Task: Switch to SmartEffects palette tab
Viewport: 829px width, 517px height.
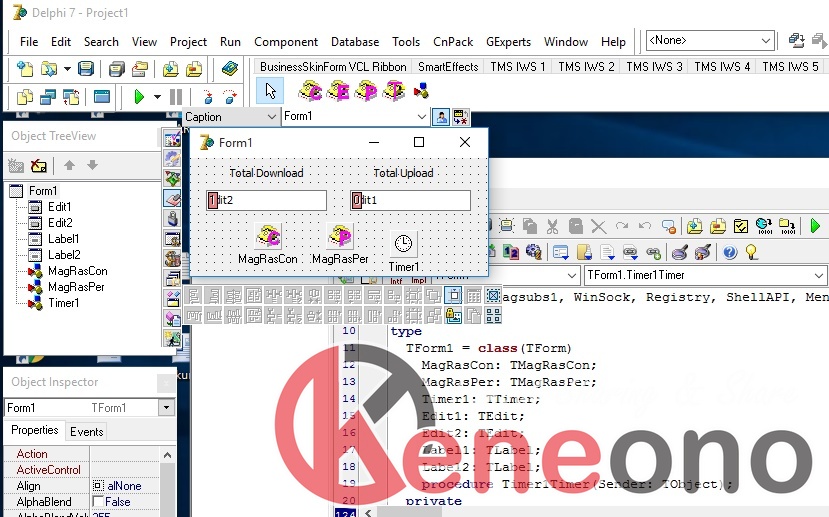Action: 448,67
